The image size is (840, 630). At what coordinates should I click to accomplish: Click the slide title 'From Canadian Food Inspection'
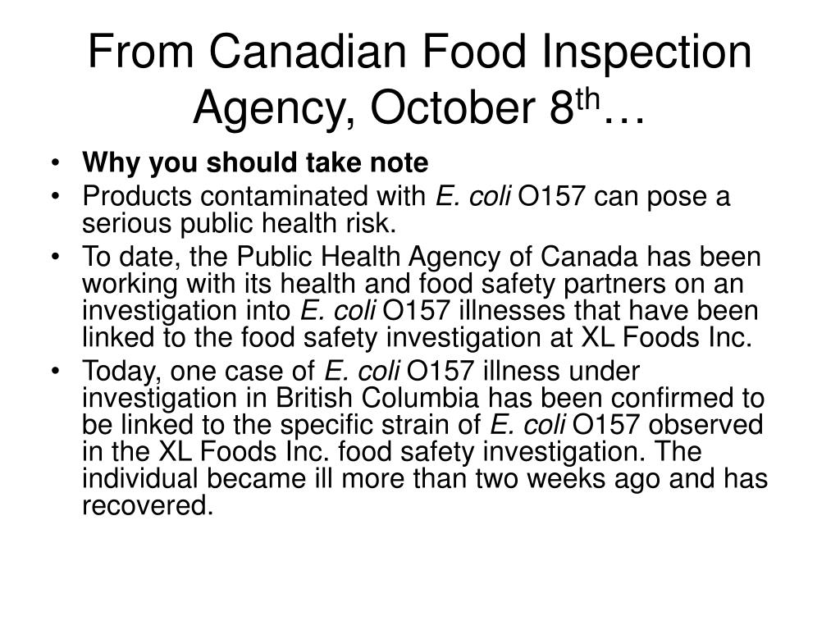(419, 52)
